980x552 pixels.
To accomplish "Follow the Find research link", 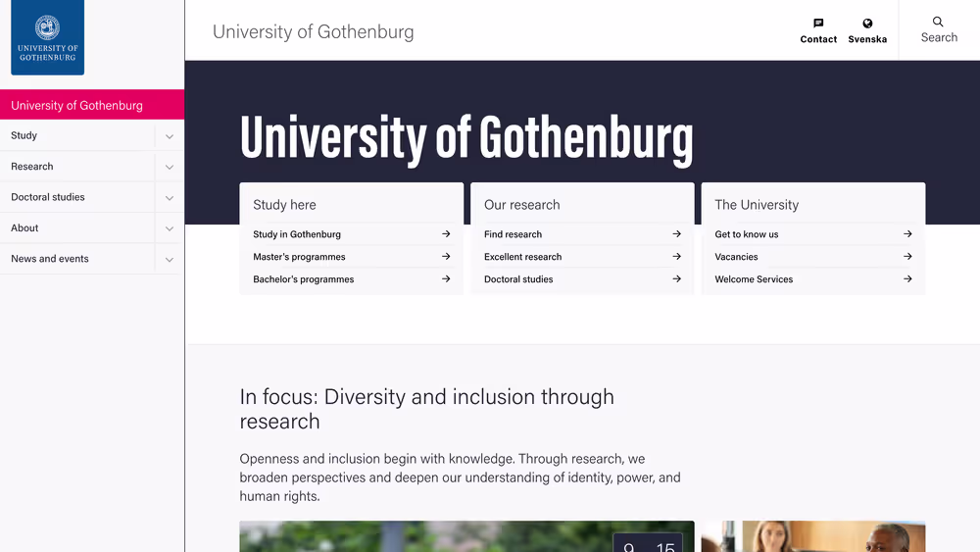I will pyautogui.click(x=513, y=233).
